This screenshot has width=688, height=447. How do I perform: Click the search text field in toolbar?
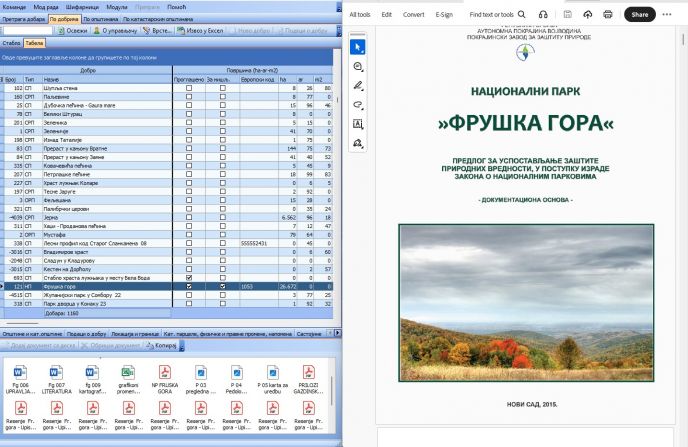point(28,31)
